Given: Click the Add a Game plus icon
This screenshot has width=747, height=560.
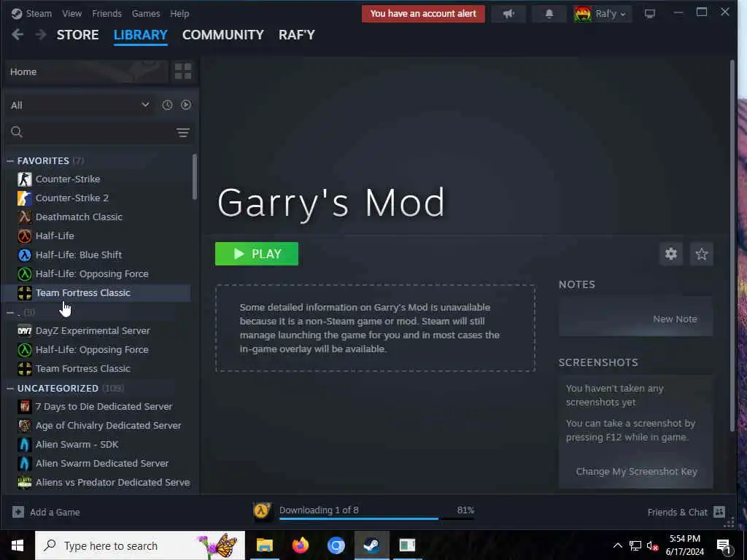Looking at the screenshot, I should (x=18, y=512).
